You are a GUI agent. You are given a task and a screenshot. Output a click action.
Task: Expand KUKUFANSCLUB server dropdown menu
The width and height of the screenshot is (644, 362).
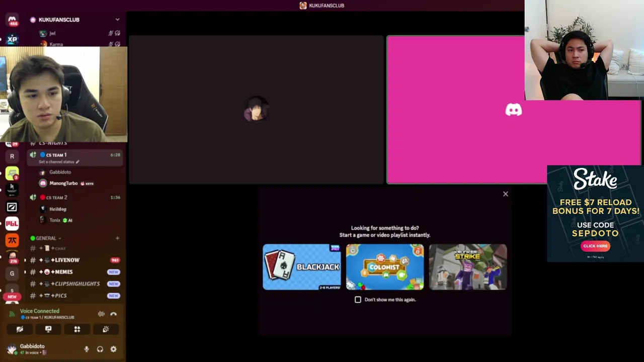(x=117, y=20)
